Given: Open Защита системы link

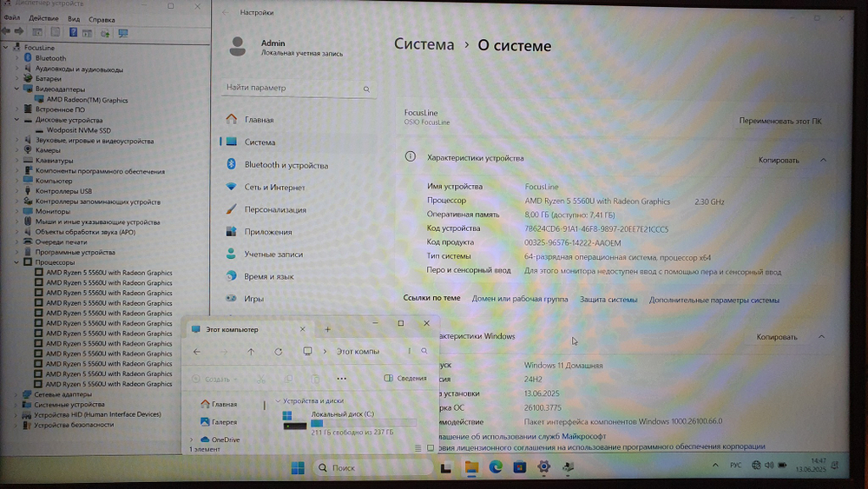Looking at the screenshot, I should point(608,300).
